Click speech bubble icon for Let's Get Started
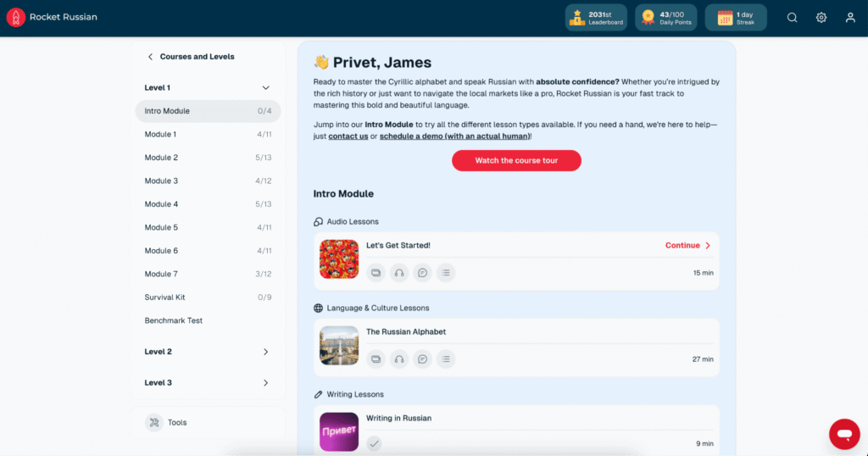This screenshot has height=456, width=868. click(x=422, y=273)
